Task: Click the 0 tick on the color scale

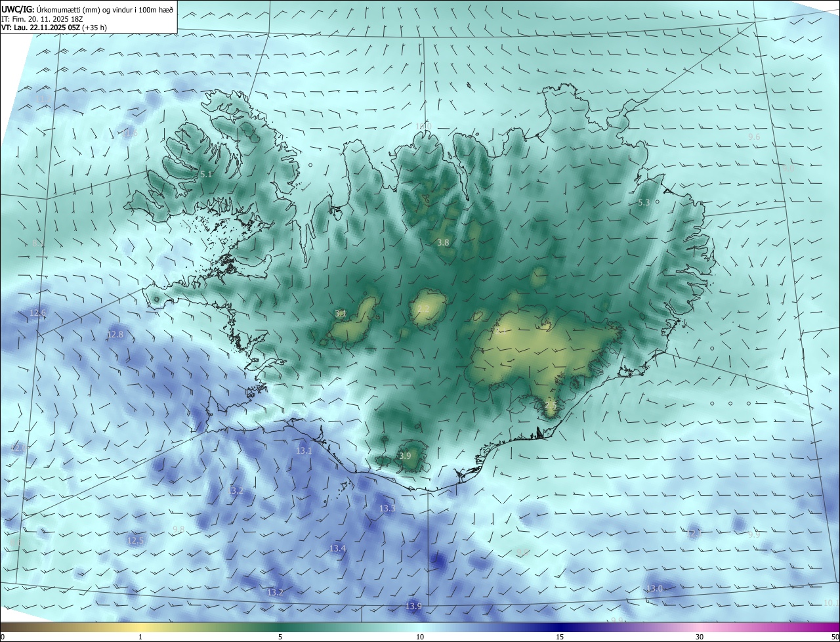Action: (x=3, y=637)
